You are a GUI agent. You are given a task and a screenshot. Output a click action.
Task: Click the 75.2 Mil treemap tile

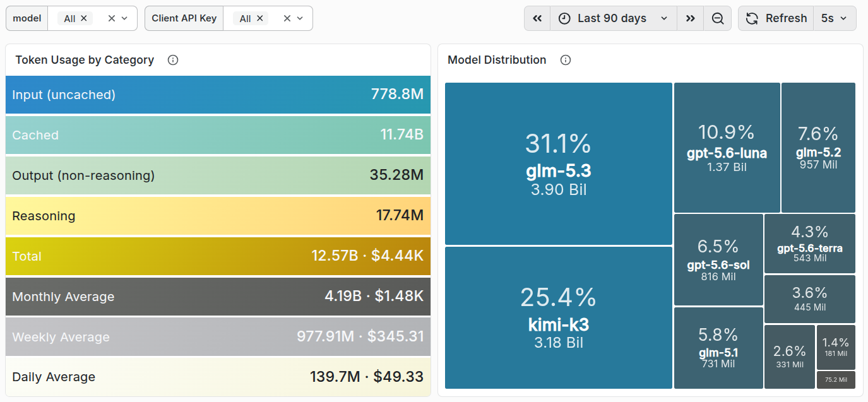click(836, 380)
